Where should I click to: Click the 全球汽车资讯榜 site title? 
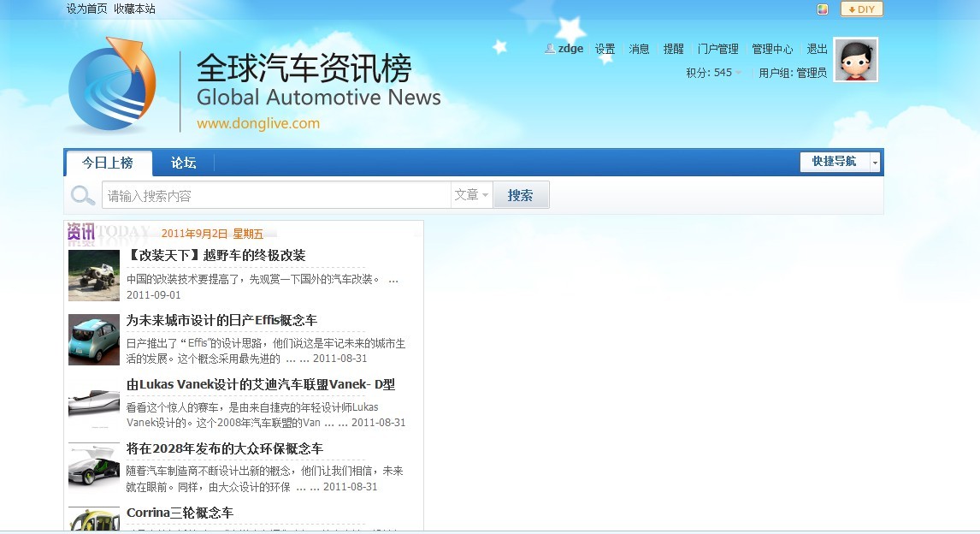coord(304,68)
